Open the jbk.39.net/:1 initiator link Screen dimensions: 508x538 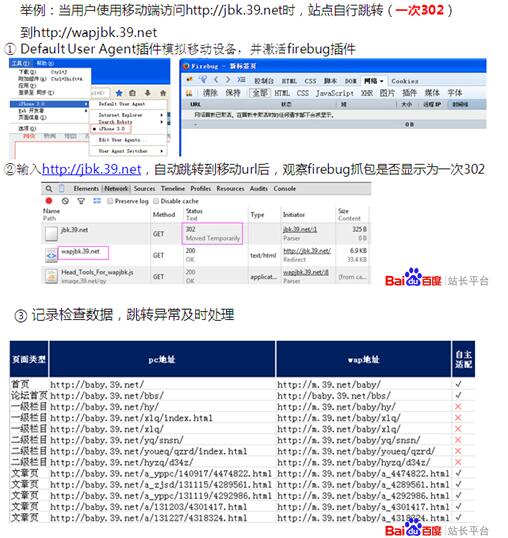(300, 229)
